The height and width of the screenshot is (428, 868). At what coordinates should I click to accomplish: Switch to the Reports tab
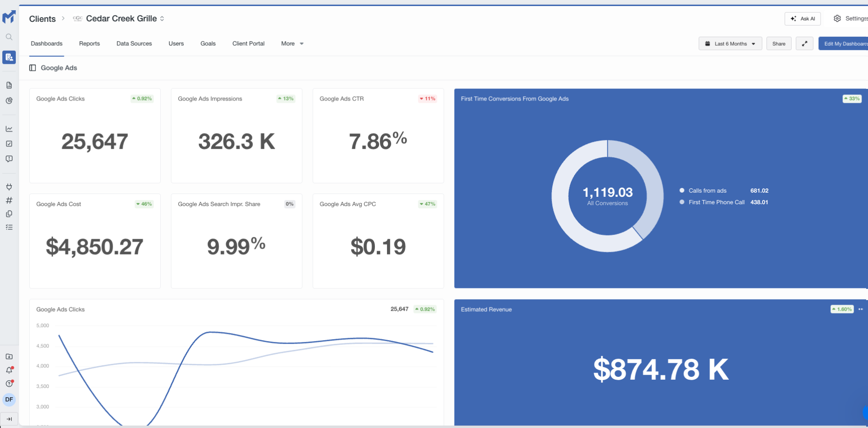pyautogui.click(x=89, y=44)
